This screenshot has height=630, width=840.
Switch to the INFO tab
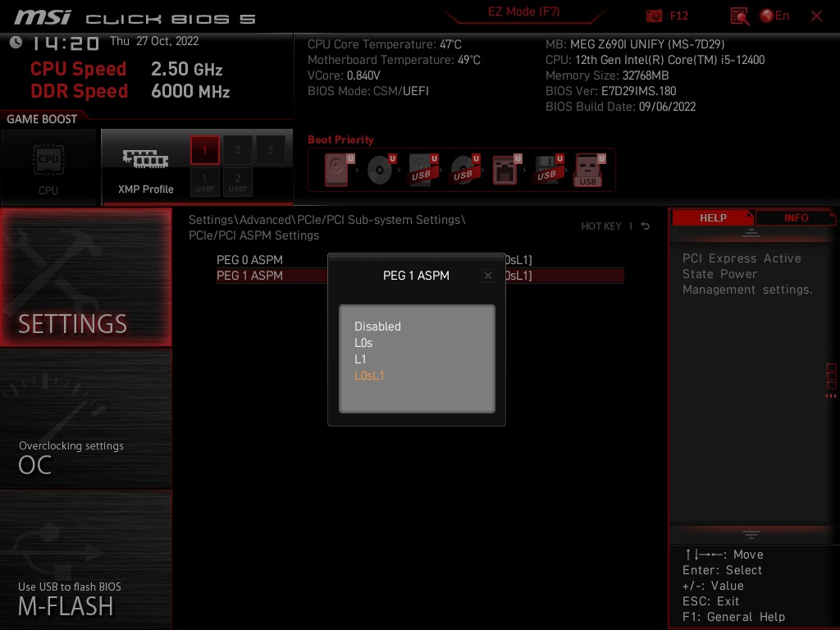click(x=796, y=218)
